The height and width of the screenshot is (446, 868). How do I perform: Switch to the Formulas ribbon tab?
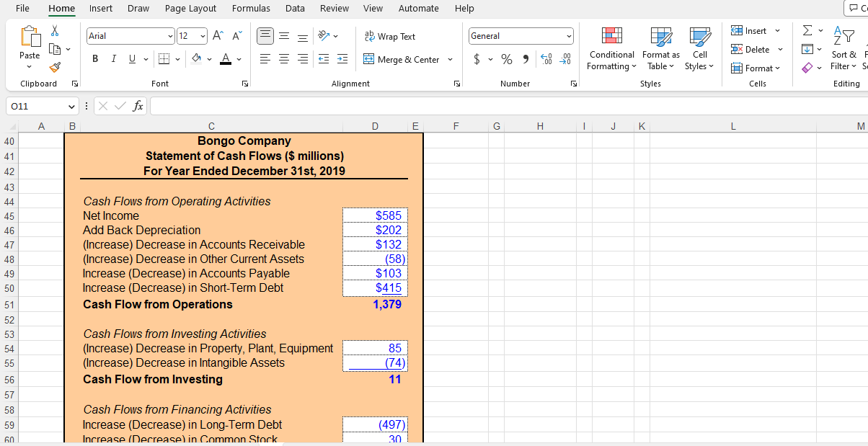[251, 9]
